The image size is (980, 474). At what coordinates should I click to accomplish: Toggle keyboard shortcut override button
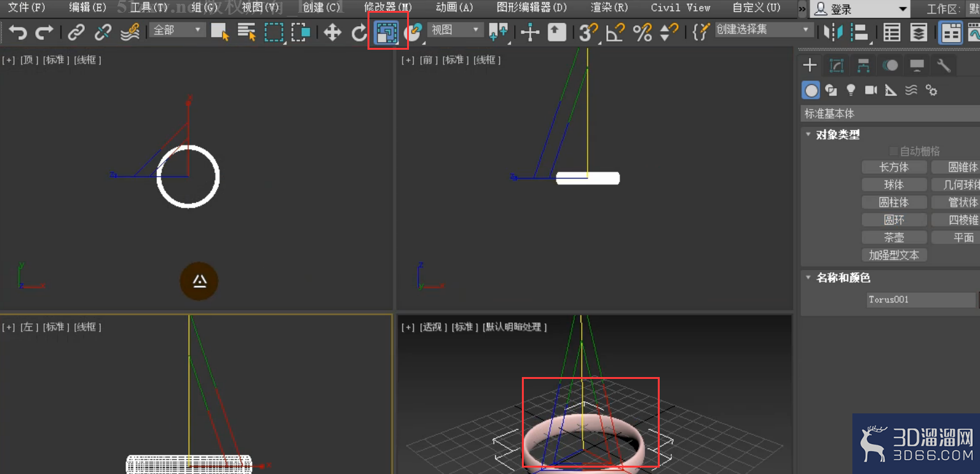pos(557,33)
